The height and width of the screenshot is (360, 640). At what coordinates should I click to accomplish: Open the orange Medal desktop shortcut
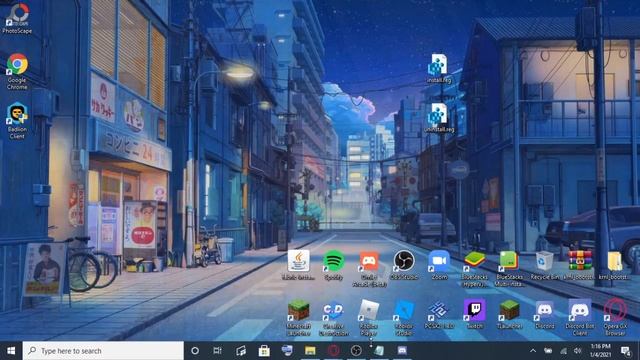[x=369, y=268]
